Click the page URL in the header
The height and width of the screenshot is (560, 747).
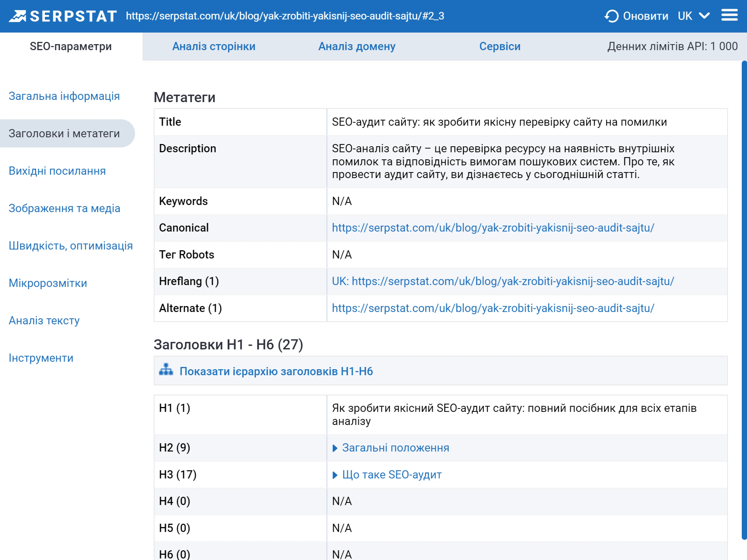click(285, 16)
